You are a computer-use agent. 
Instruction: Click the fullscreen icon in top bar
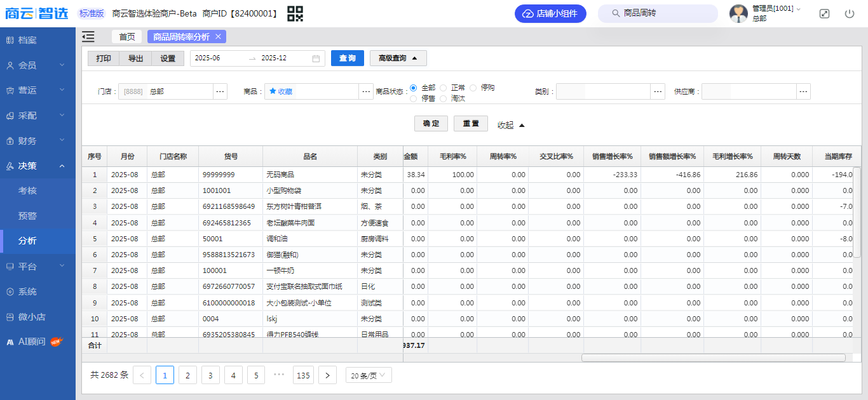(824, 13)
